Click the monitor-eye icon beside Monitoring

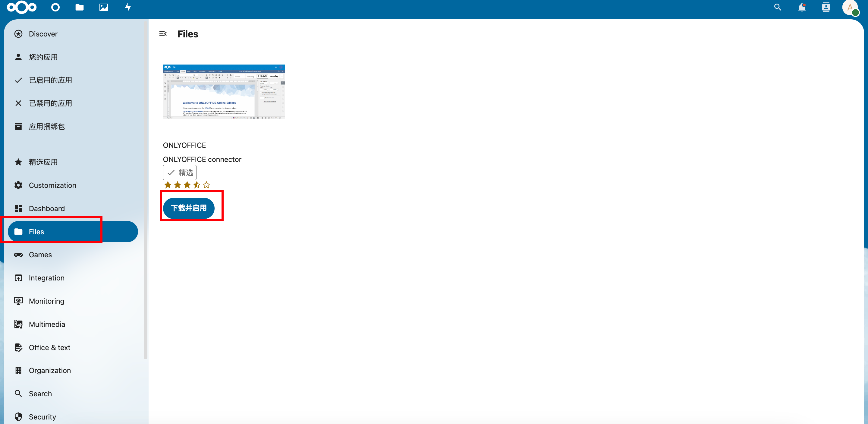pos(18,301)
